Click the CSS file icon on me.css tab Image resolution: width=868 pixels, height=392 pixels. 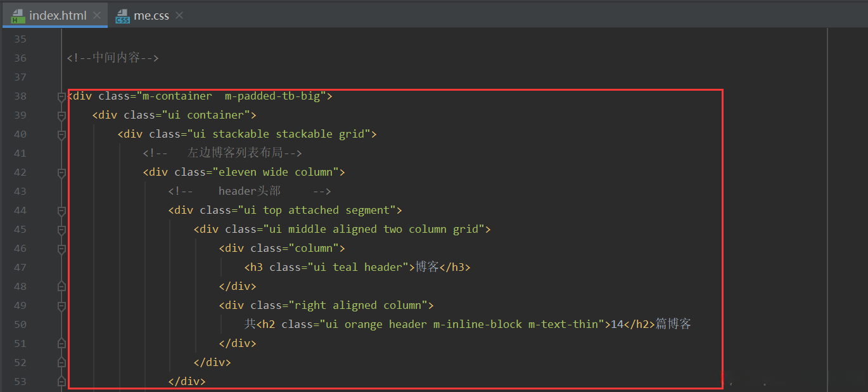(122, 16)
